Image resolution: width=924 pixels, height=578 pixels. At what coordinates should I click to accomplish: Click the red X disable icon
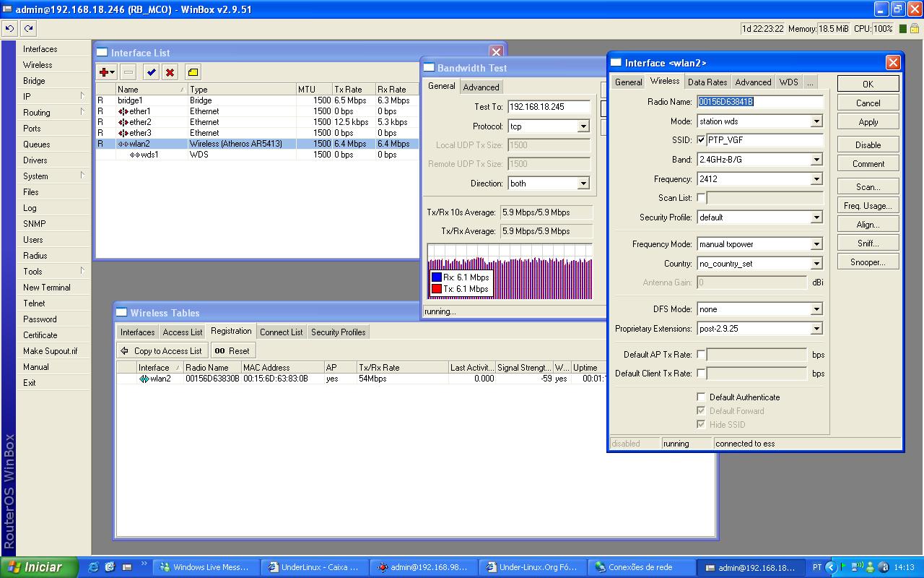170,72
